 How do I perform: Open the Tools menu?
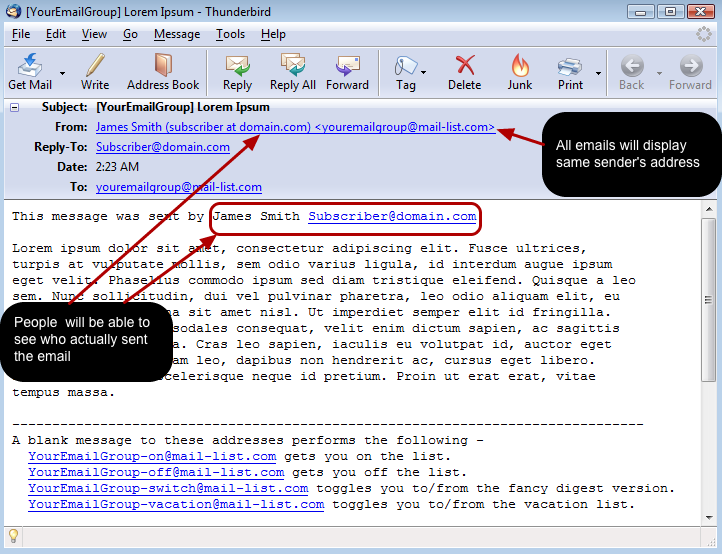230,34
